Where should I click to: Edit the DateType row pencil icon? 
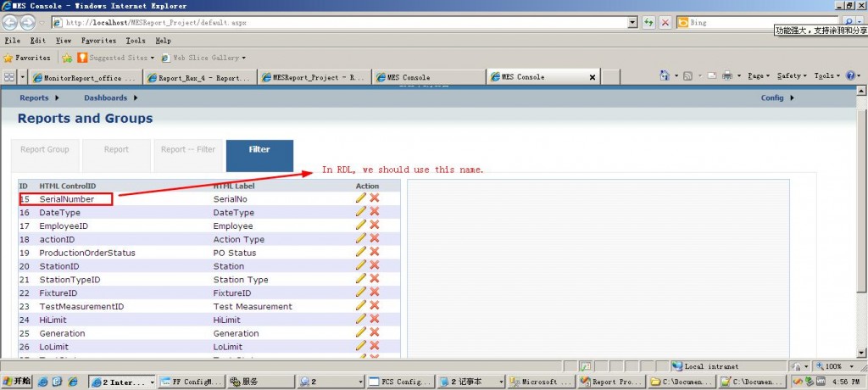pyautogui.click(x=361, y=211)
